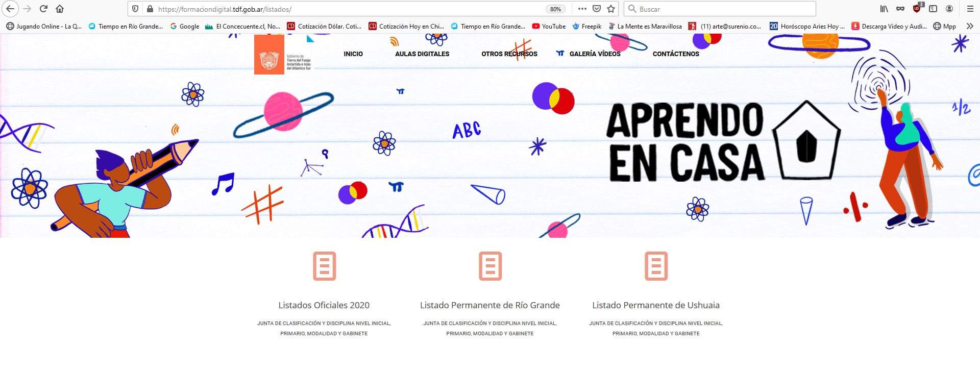Open the Horóscopo Aries Hoy bookmark

pyautogui.click(x=807, y=26)
